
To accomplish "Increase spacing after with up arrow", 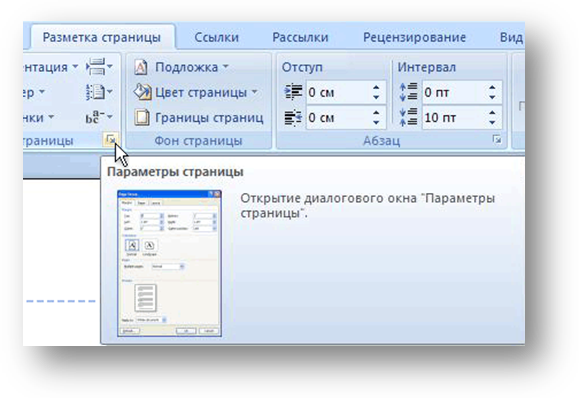I will [492, 113].
